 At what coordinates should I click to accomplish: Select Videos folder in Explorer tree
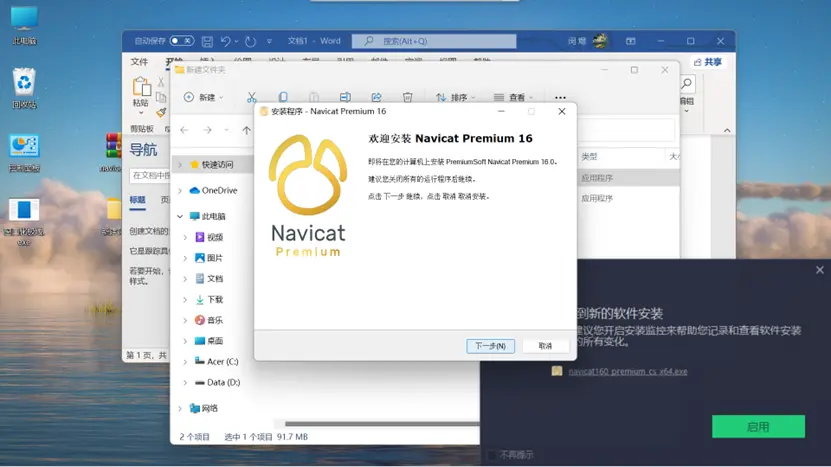coord(209,237)
